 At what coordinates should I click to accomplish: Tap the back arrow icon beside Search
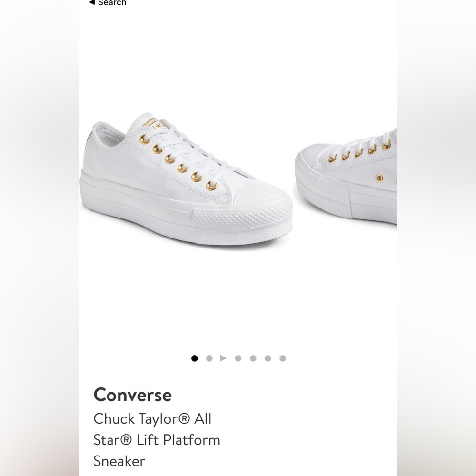pos(92,3)
